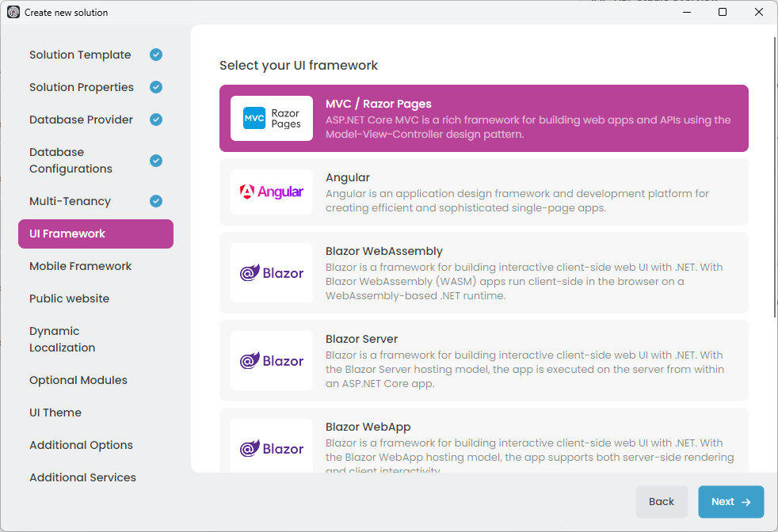778x532 pixels.
Task: Click the Next button
Action: (731, 502)
